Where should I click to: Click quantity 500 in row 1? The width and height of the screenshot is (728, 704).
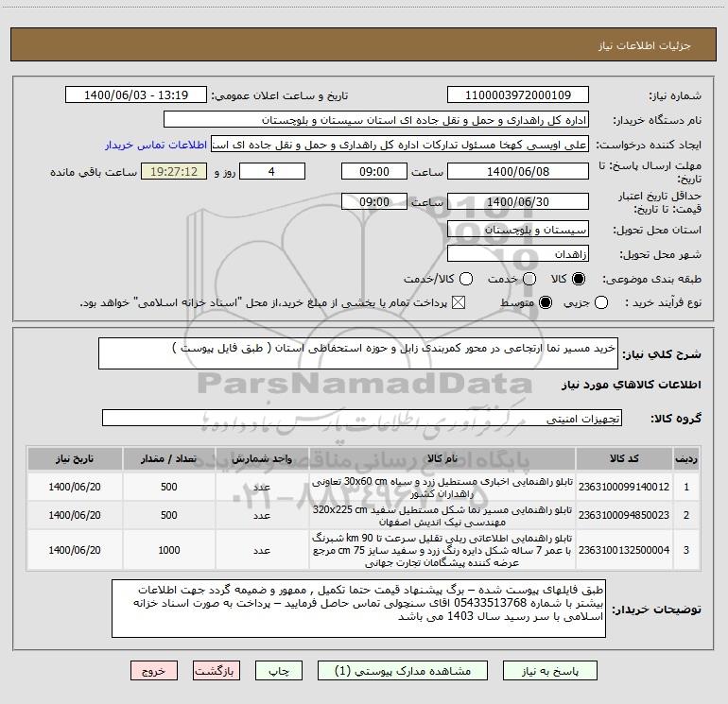pos(169,487)
